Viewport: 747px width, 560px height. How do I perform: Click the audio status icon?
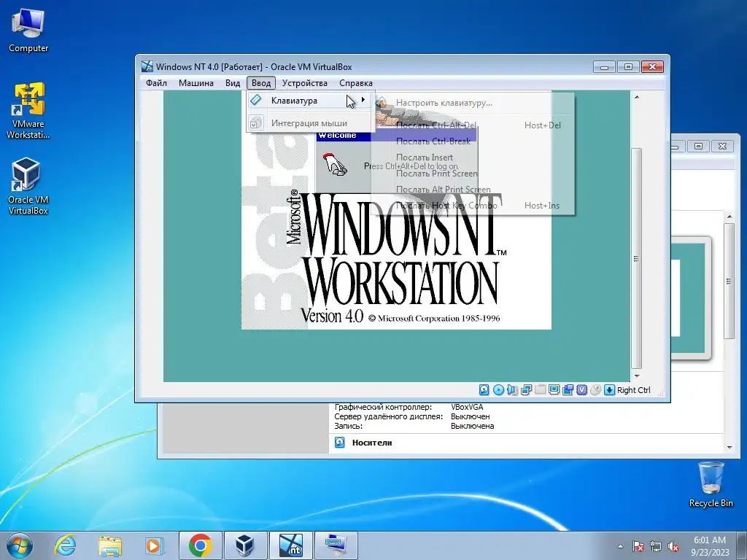(512, 390)
